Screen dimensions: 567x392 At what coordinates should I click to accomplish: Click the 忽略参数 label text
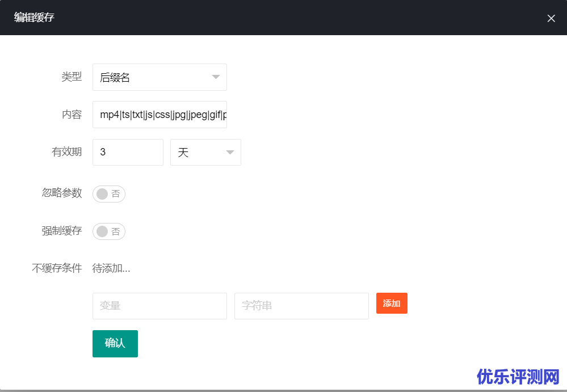click(x=62, y=193)
